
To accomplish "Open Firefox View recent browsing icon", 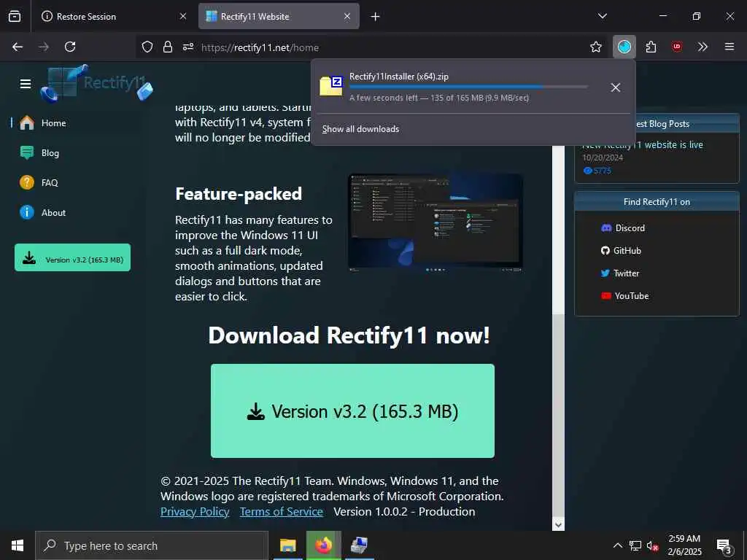I will (x=15, y=16).
